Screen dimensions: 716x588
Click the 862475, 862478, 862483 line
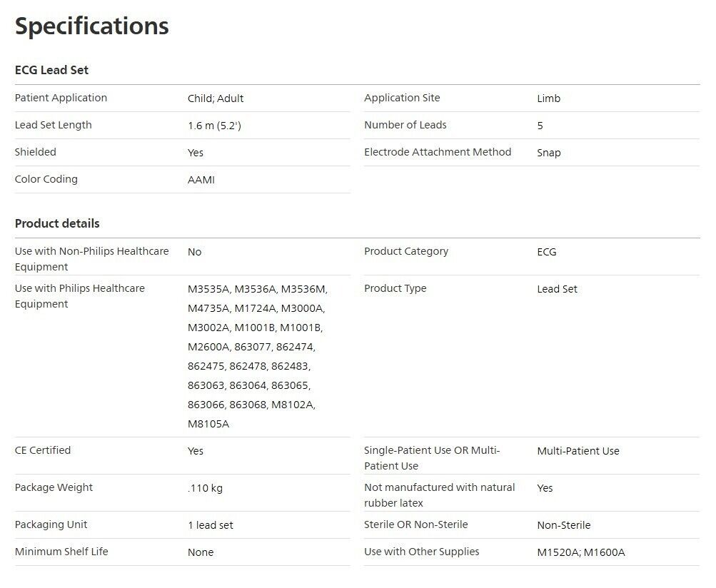click(x=249, y=365)
